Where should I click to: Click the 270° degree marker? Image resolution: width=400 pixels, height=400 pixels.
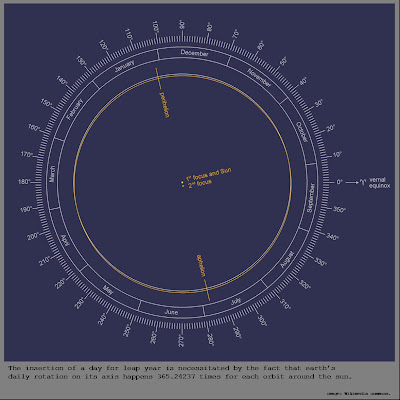(181, 342)
